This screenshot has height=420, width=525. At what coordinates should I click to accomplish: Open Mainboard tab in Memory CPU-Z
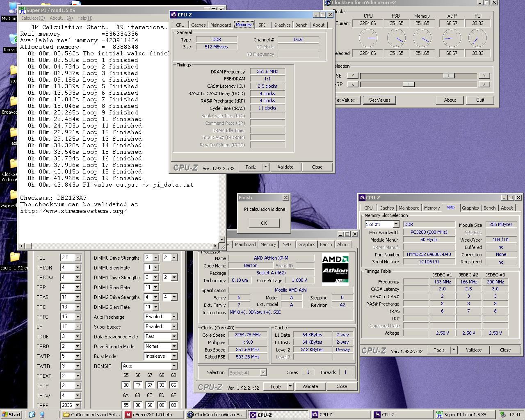[221, 25]
